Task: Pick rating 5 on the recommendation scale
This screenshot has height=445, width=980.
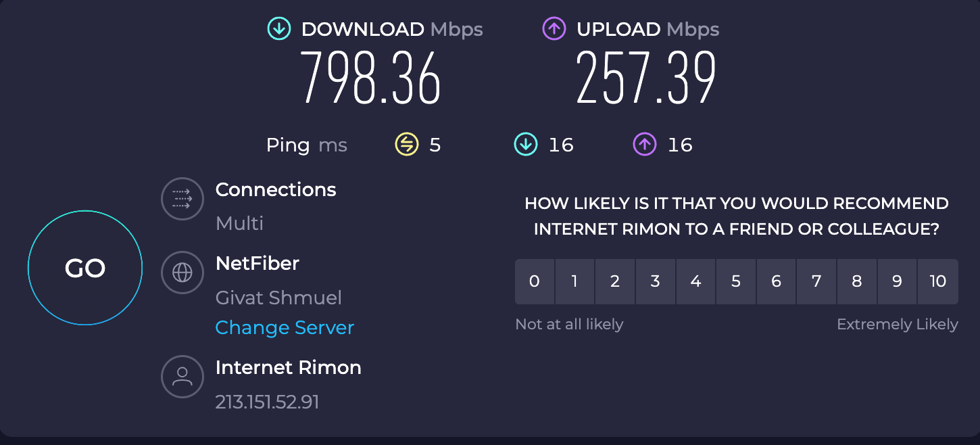Action: 736,281
